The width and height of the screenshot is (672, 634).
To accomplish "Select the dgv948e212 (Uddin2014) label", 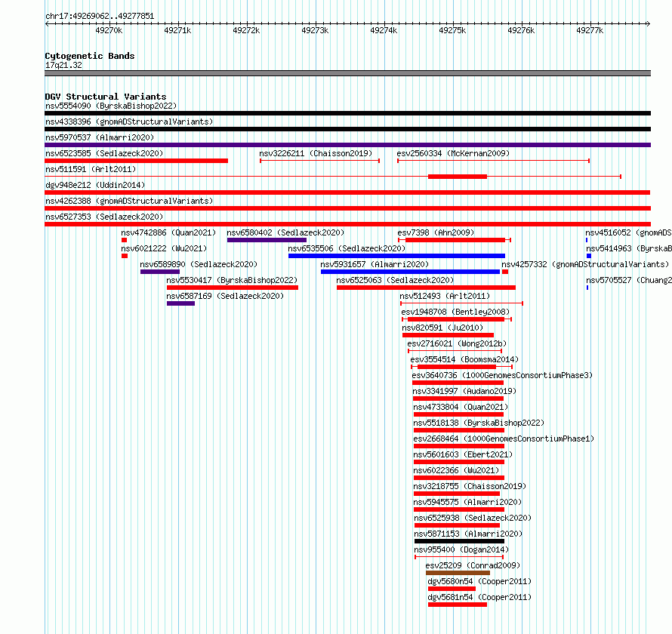I will pyautogui.click(x=95, y=185).
